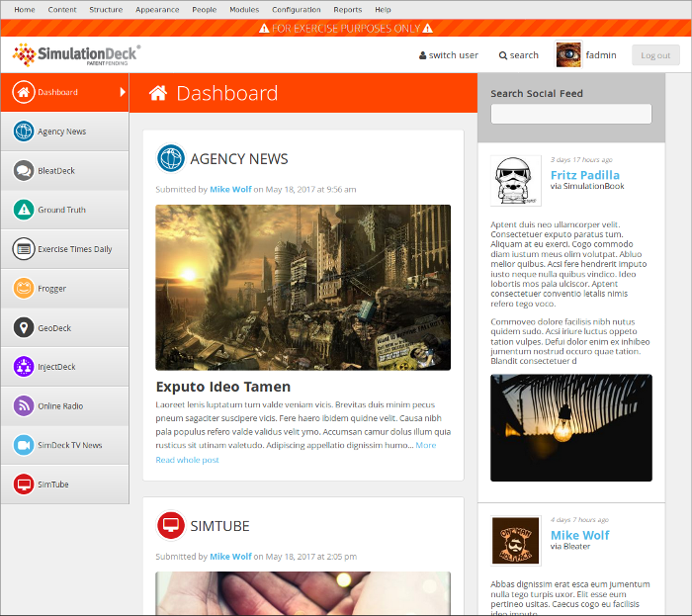Screen dimensions: 692x616
Task: Open the Content admin menu
Action: 62,9
